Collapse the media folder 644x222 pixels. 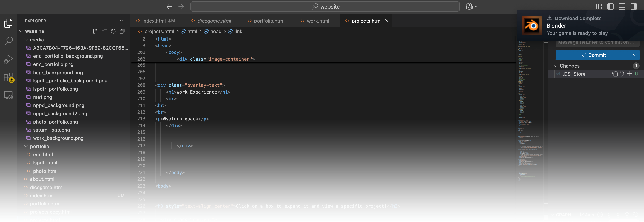26,40
